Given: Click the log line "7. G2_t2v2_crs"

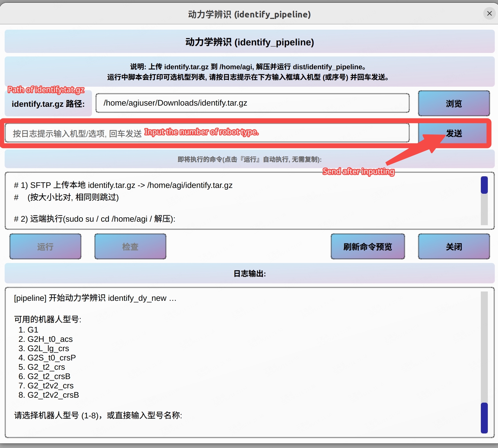Looking at the screenshot, I should [46, 385].
